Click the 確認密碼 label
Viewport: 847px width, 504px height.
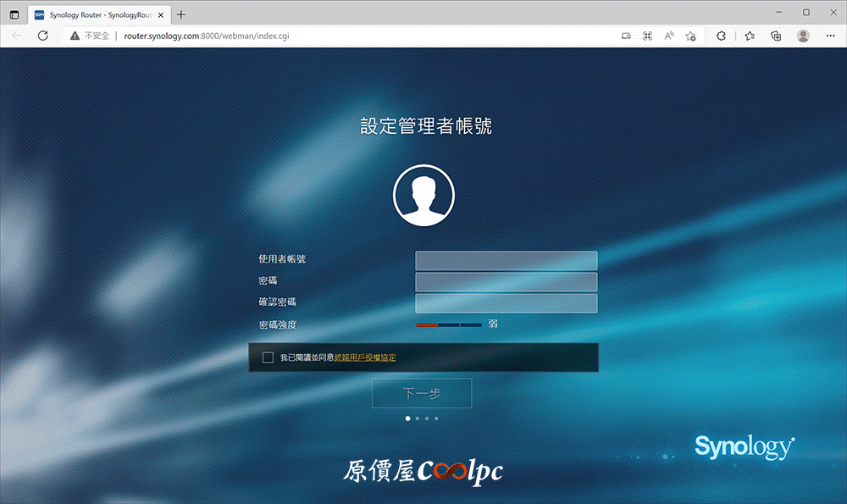coord(277,302)
